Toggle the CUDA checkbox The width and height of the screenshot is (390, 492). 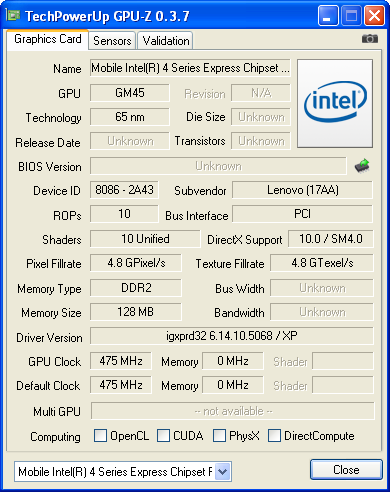point(163,436)
